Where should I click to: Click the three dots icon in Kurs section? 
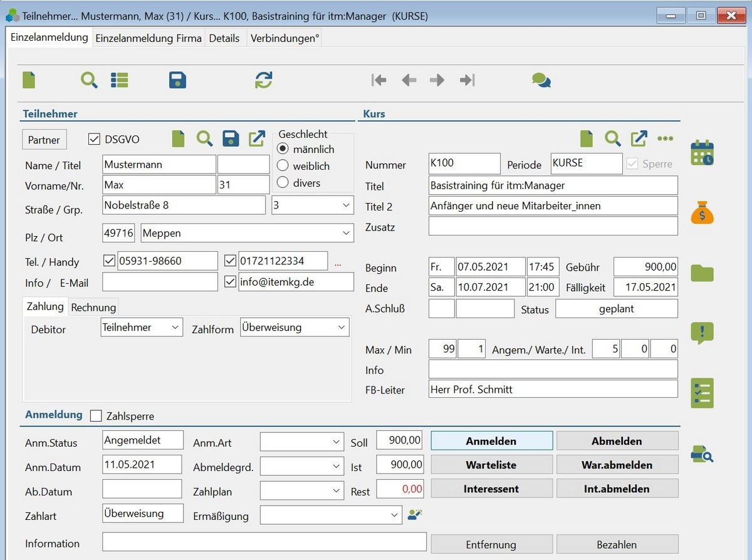tap(665, 138)
